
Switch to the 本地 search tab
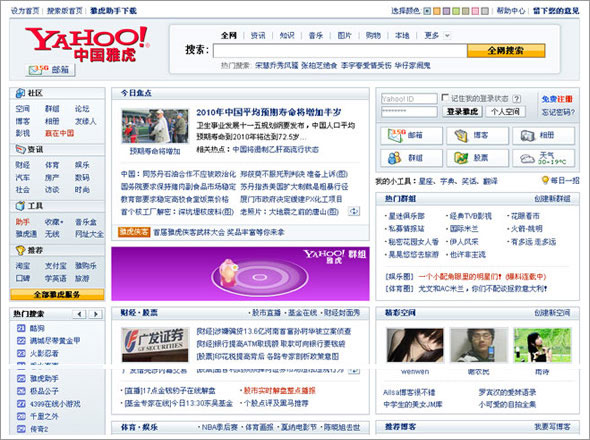[402, 35]
